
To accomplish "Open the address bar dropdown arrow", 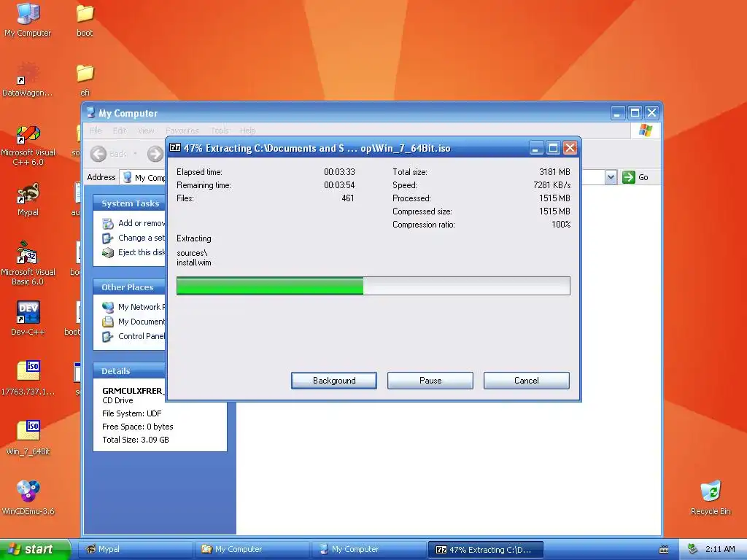I will pyautogui.click(x=611, y=177).
